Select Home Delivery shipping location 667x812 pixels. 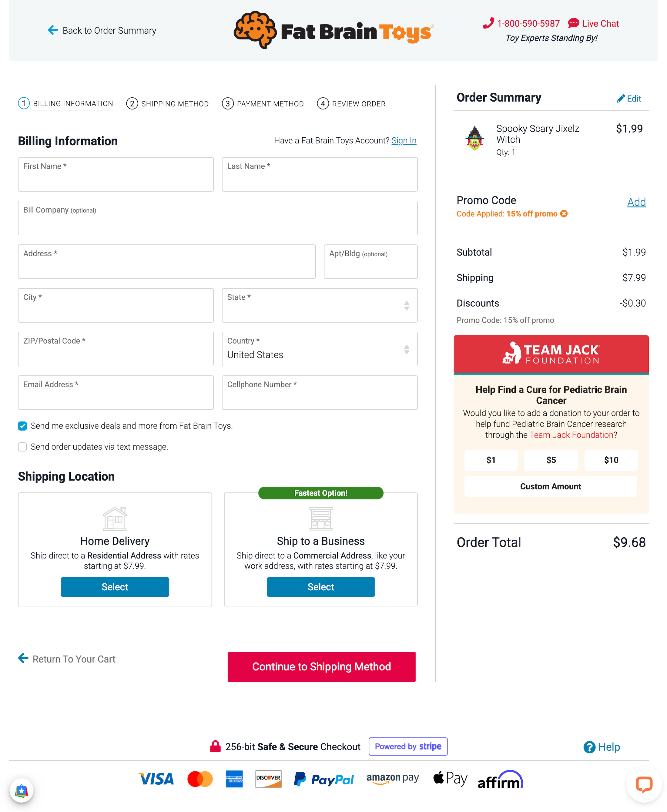point(115,587)
